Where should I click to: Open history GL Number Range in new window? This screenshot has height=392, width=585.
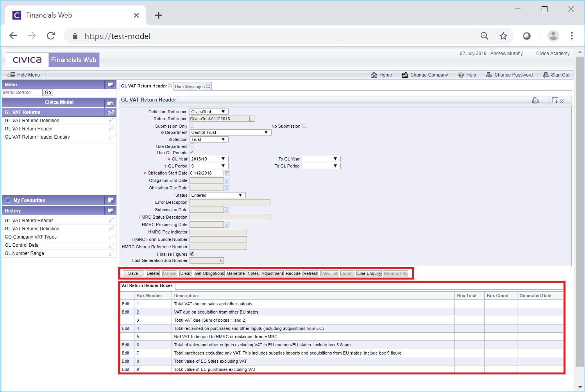(112, 253)
